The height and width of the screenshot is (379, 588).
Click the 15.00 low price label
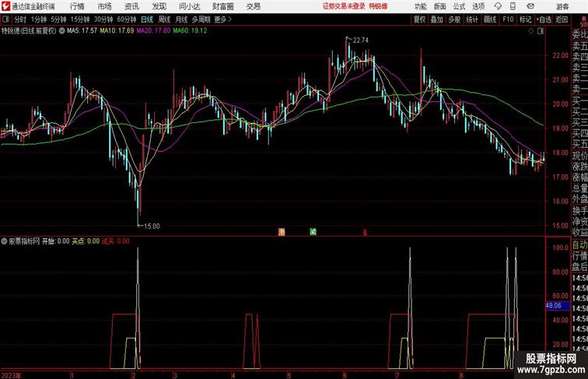[152, 226]
